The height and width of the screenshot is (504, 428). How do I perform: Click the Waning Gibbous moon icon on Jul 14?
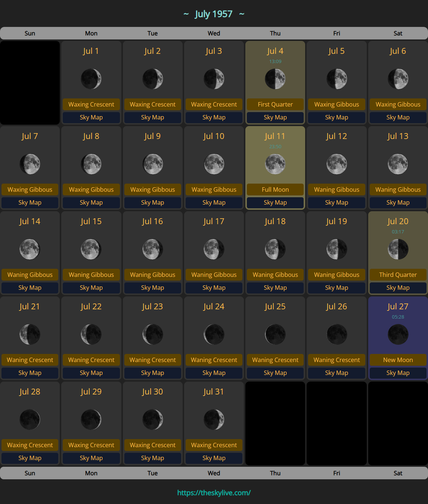[x=30, y=249]
